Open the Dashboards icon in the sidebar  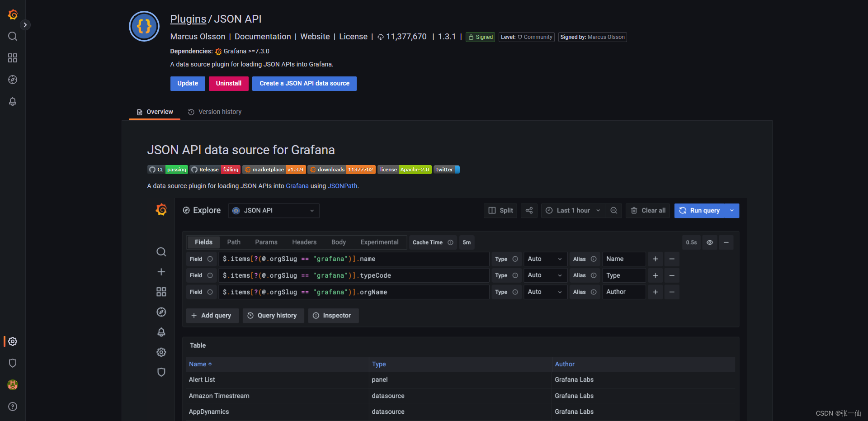point(13,58)
